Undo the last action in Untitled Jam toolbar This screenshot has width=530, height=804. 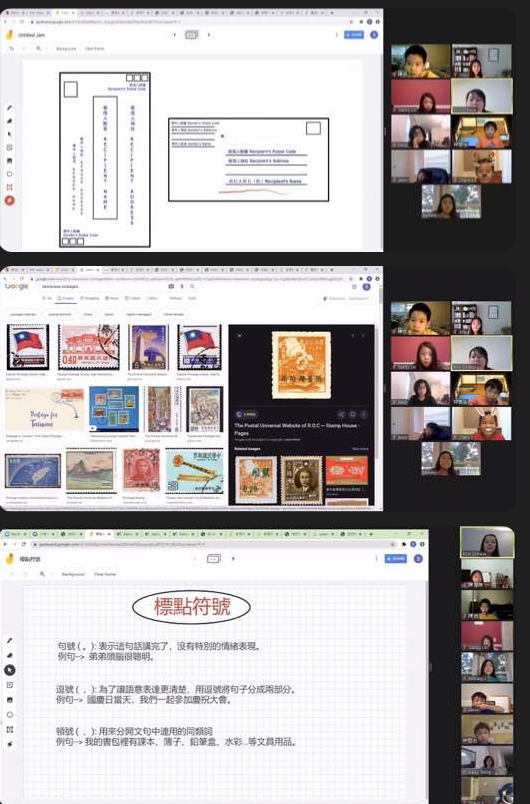click(12, 49)
